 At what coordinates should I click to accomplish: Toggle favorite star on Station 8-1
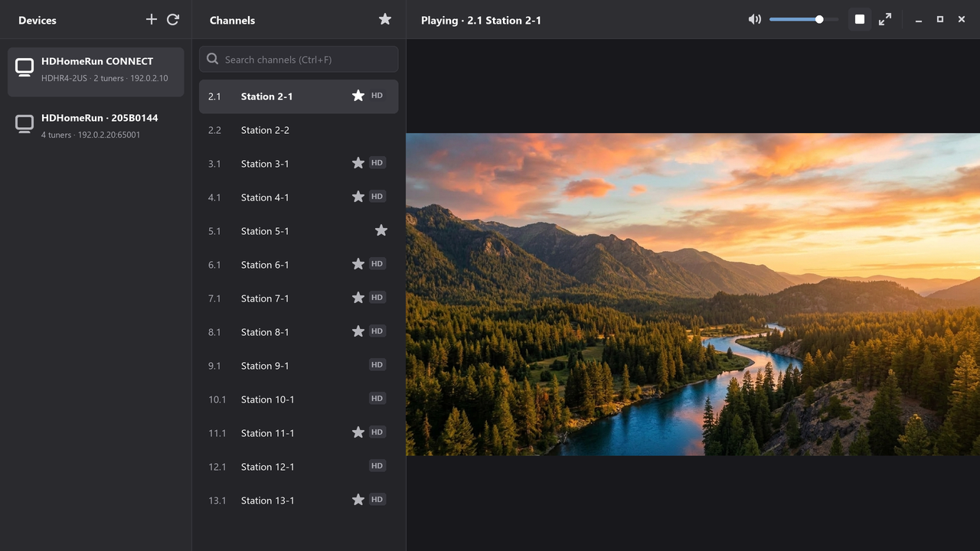(x=358, y=331)
